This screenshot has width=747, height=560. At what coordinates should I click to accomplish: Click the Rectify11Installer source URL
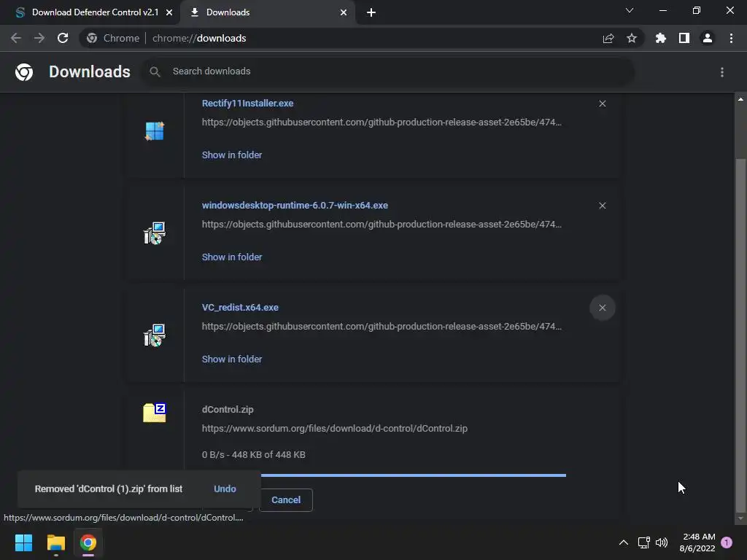pos(382,122)
